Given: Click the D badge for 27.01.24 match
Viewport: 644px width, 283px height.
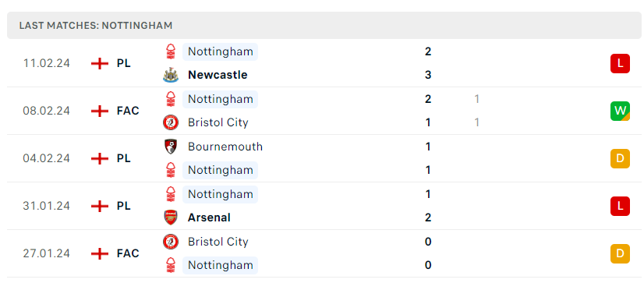Looking at the screenshot, I should point(620,253).
